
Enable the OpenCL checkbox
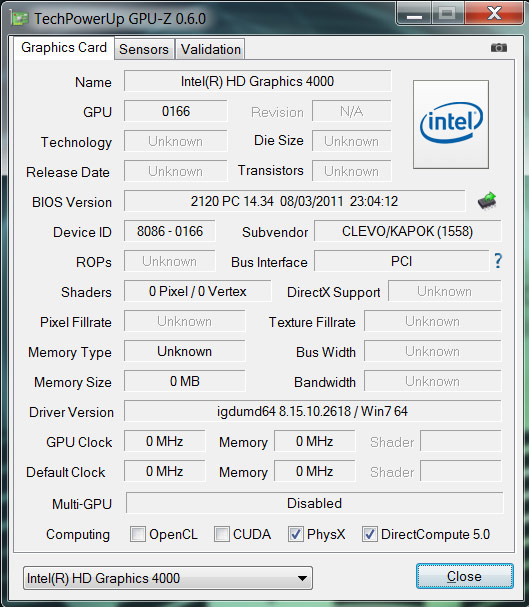click(138, 534)
